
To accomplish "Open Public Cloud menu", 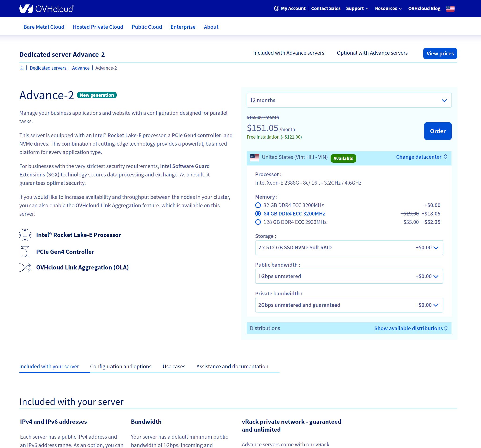I will point(147,27).
